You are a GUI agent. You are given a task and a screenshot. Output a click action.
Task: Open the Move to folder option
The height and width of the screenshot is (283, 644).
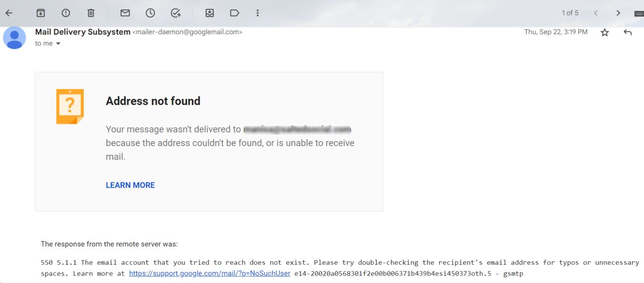click(x=210, y=13)
